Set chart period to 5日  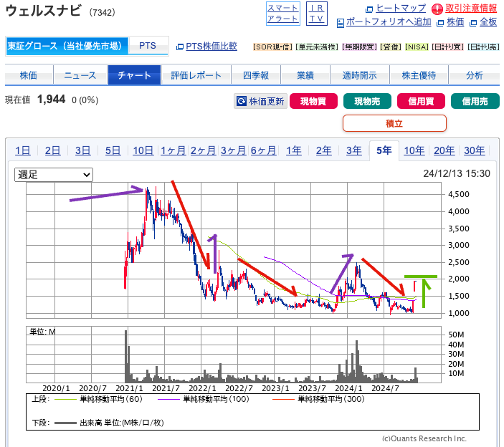(113, 150)
